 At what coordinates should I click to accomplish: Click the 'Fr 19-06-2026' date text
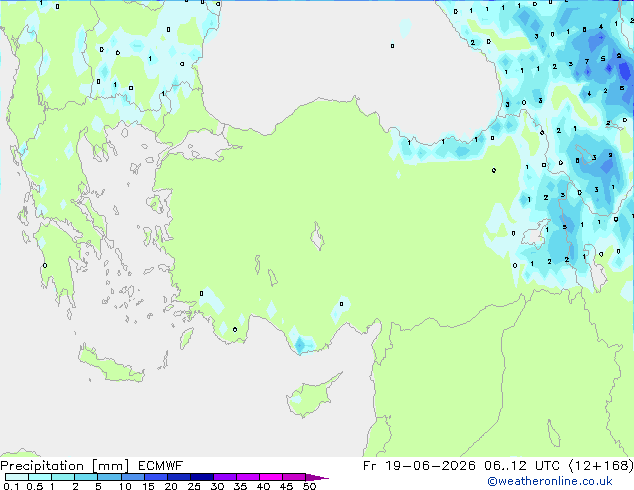pos(419,466)
